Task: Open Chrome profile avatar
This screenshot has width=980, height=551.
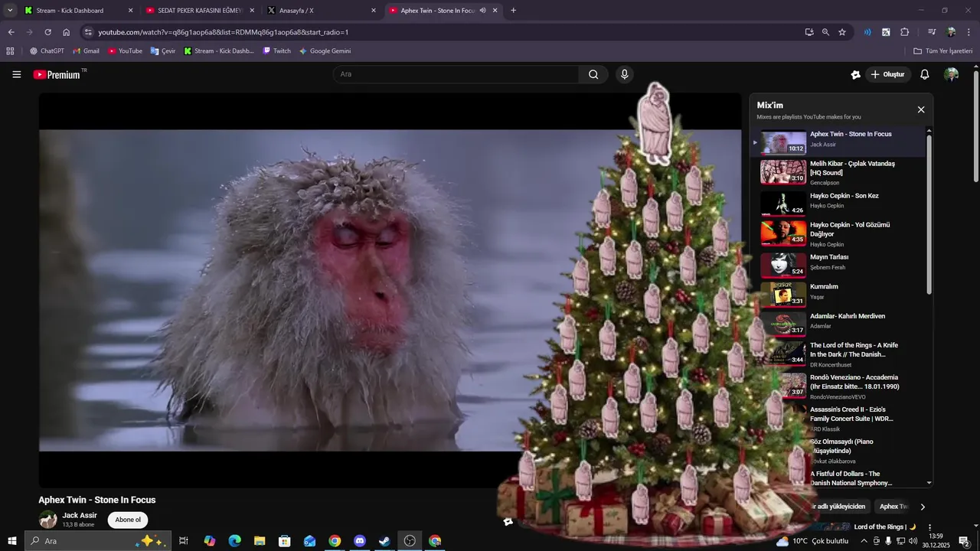Action: 951,32
